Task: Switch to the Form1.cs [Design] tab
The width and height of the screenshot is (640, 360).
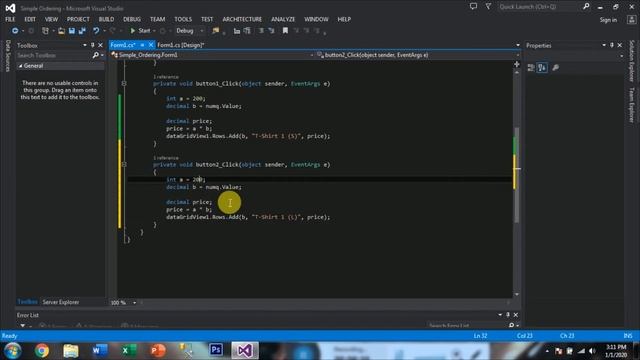Action: click(181, 45)
